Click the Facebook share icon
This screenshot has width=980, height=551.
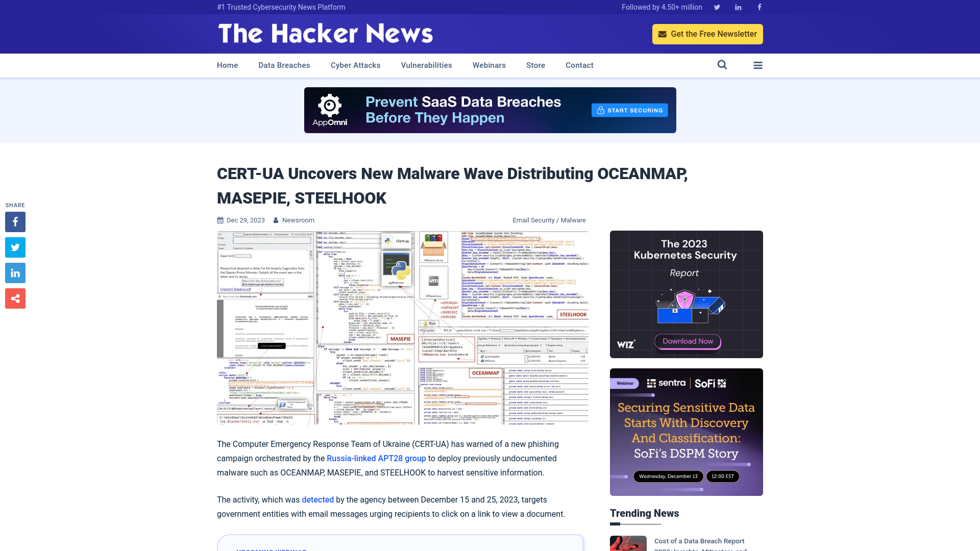(15, 221)
